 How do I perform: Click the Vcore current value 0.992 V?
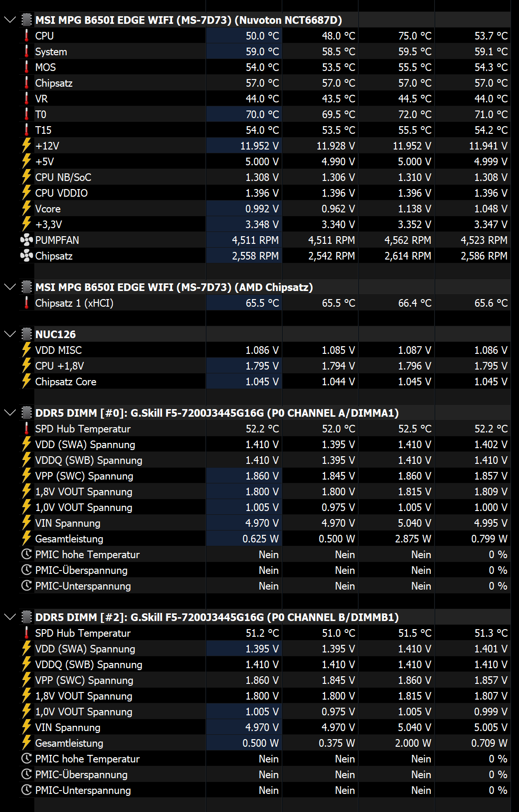(262, 209)
